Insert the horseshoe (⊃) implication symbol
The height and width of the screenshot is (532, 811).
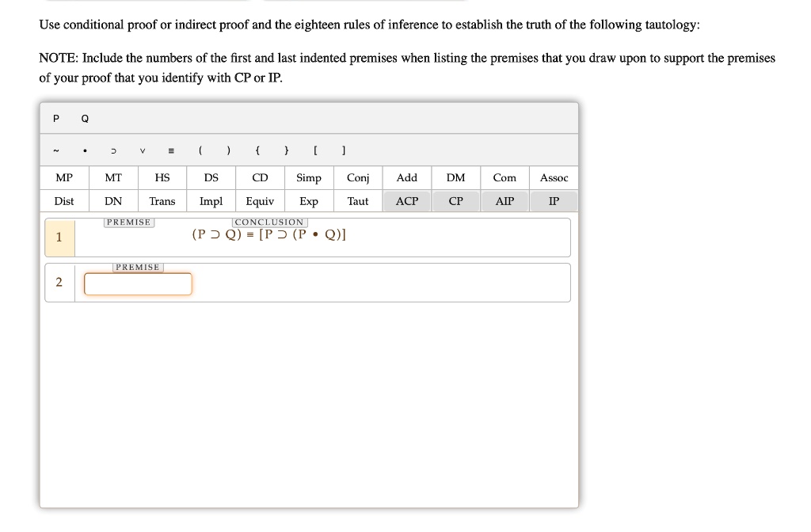pyautogui.click(x=113, y=150)
